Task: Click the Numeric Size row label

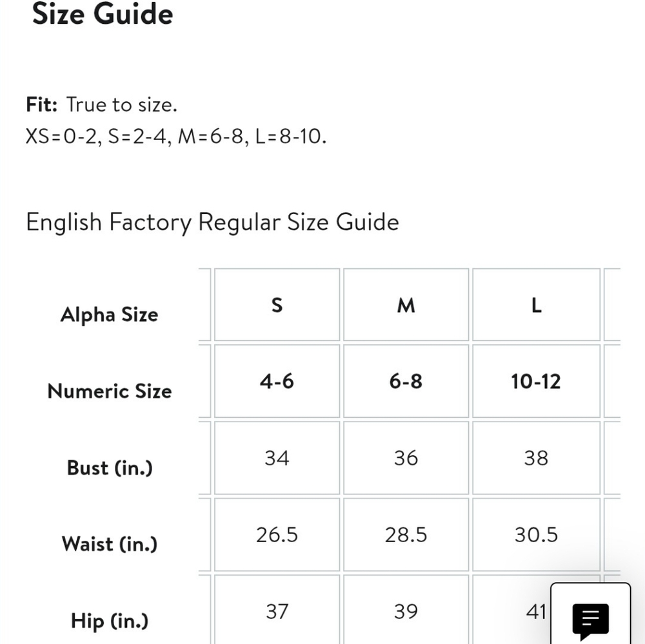Action: tap(110, 391)
